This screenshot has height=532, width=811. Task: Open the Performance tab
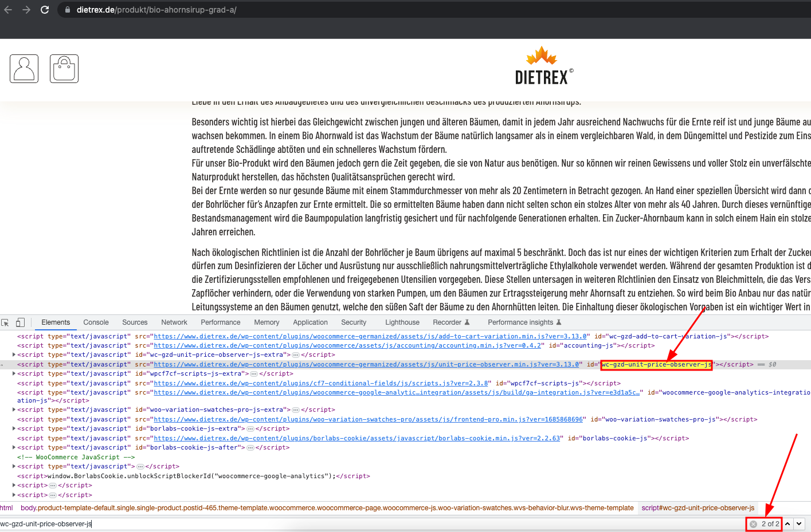(221, 322)
